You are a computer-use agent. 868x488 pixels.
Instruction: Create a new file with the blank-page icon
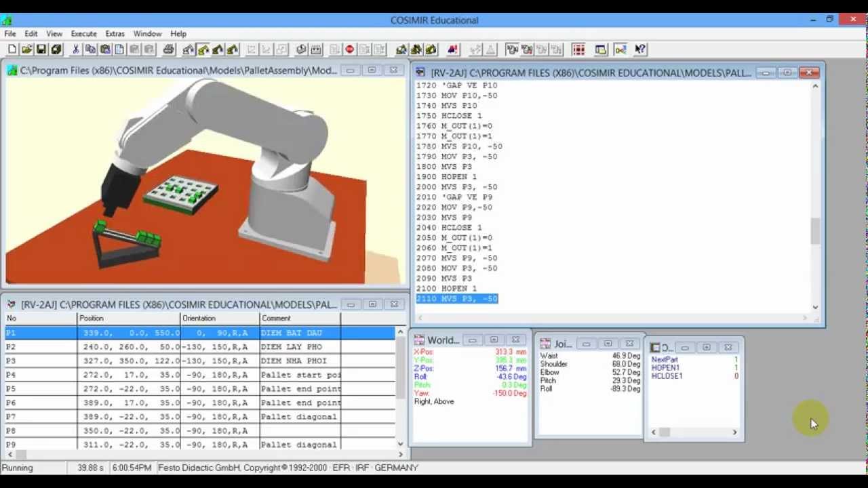pyautogui.click(x=12, y=49)
